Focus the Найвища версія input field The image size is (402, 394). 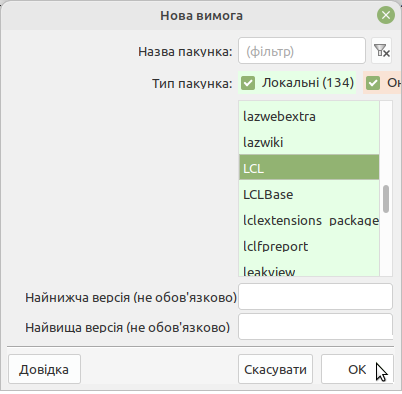315,327
